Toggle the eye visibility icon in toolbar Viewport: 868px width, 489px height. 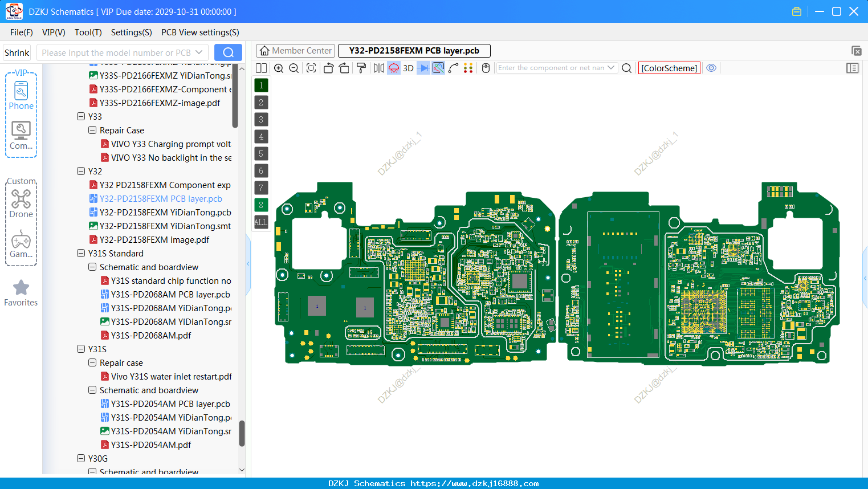tap(711, 68)
